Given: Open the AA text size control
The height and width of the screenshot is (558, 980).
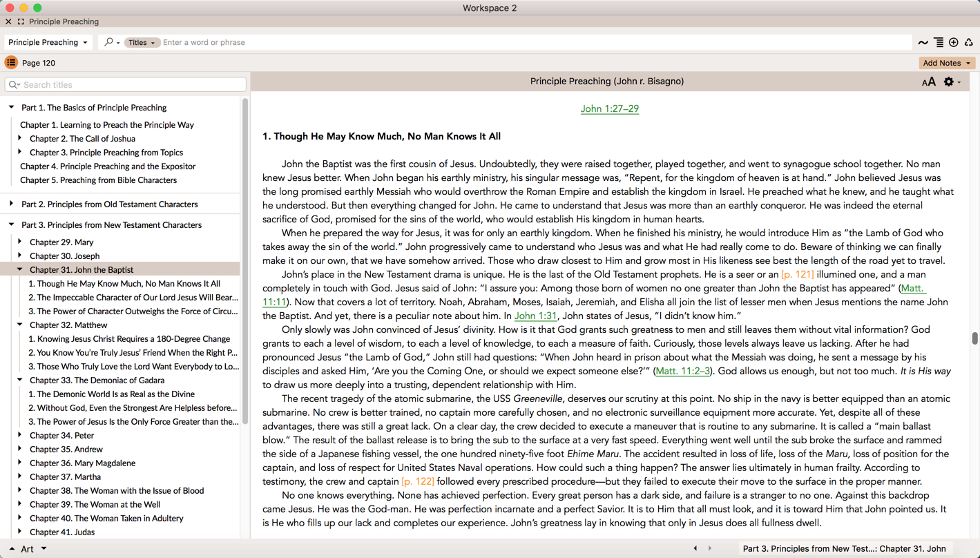Looking at the screenshot, I should tap(929, 82).
